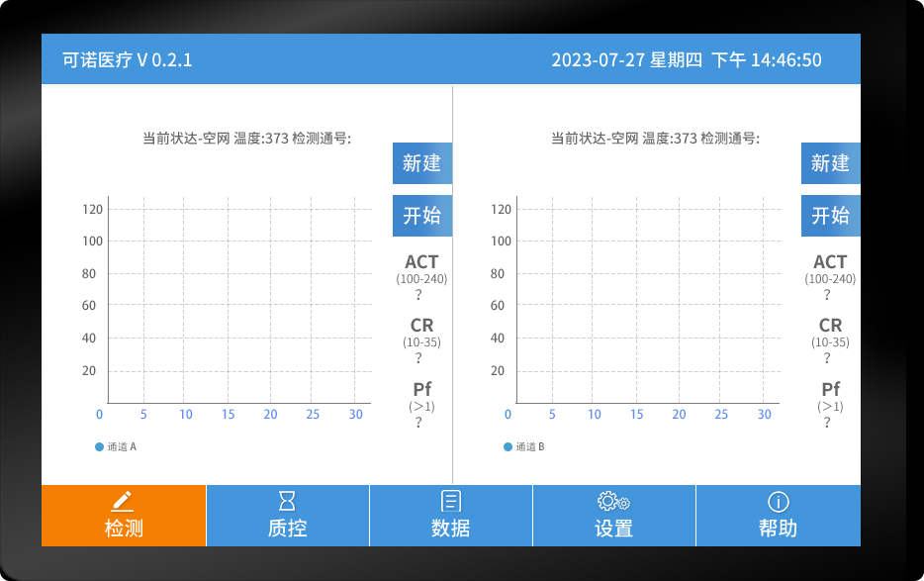Click the gears icon for 设置
This screenshot has width=924, height=581.
click(x=613, y=501)
